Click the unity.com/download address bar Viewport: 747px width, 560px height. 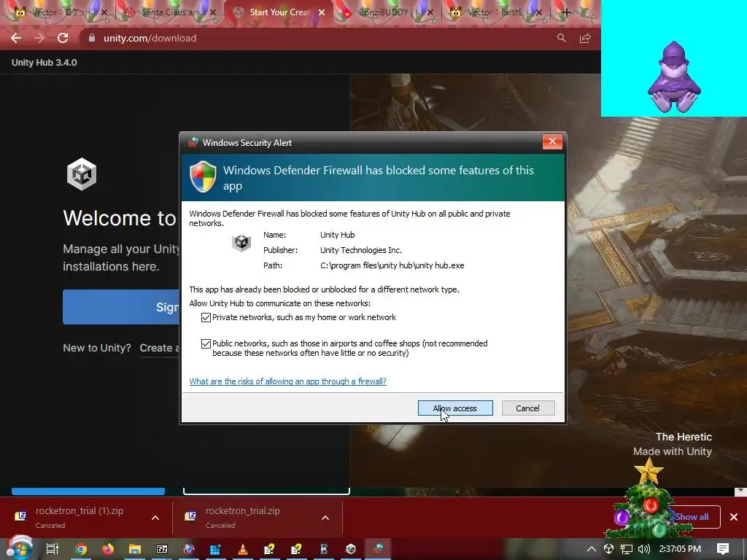tap(150, 38)
